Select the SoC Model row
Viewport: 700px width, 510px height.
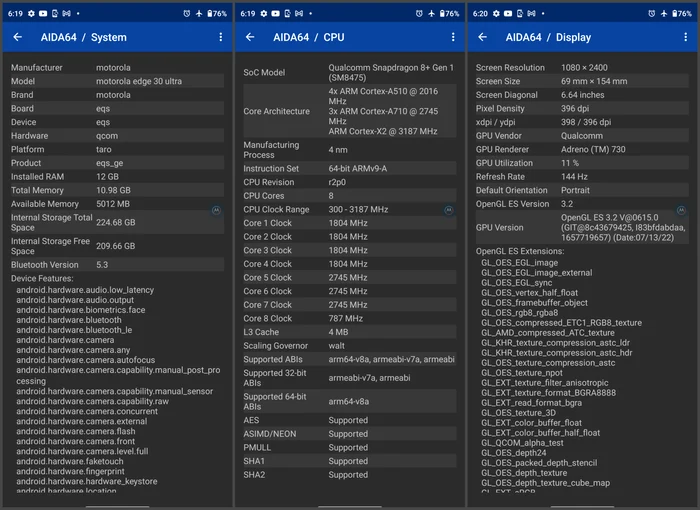350,72
